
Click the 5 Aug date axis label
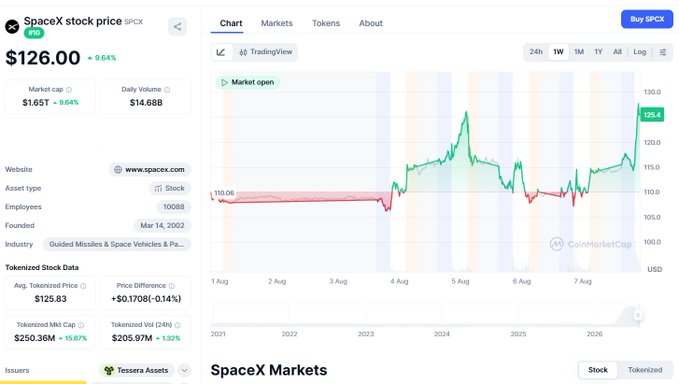(x=460, y=281)
